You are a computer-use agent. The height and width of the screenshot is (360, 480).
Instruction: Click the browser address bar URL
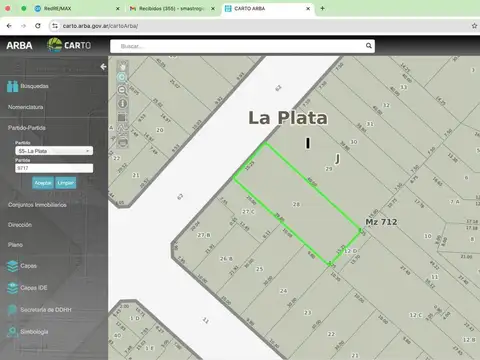100,26
